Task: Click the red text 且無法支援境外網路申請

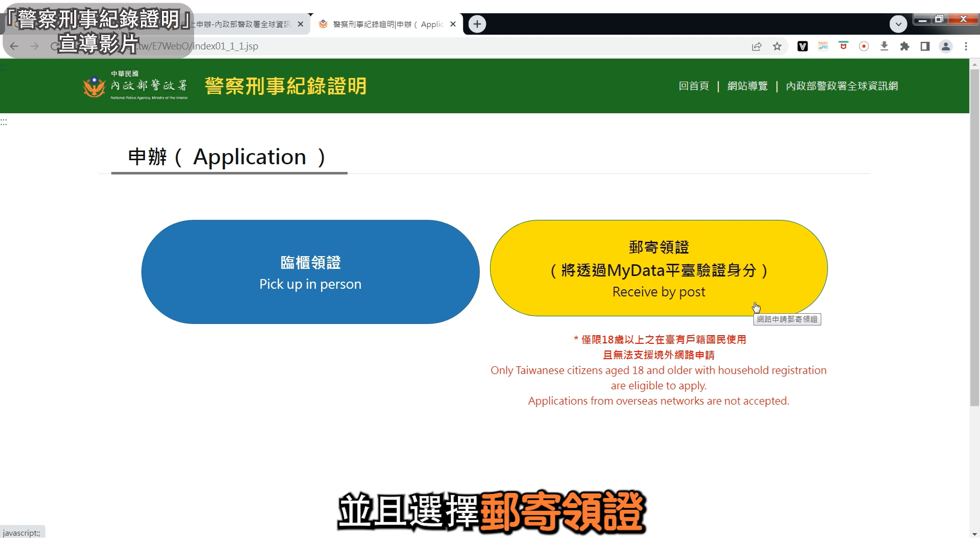Action: [659, 355]
